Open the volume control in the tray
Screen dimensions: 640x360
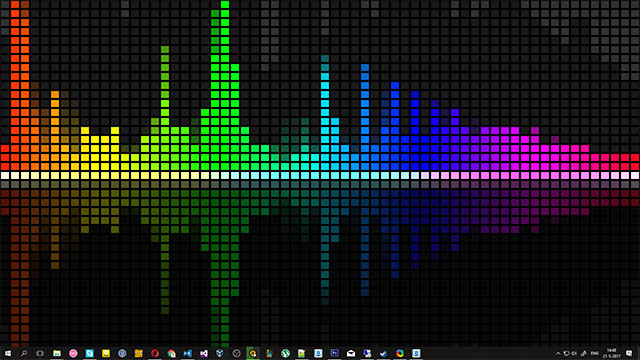[x=574, y=353]
